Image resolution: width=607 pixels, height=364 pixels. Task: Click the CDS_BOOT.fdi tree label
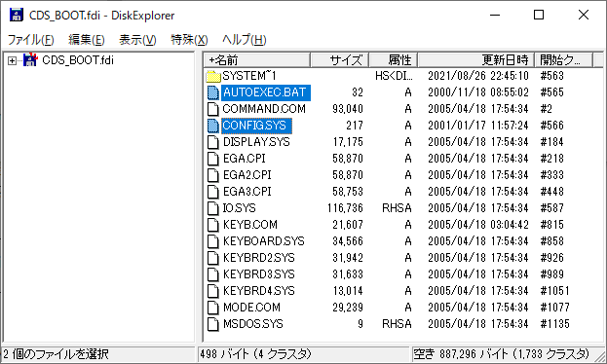tap(78, 60)
